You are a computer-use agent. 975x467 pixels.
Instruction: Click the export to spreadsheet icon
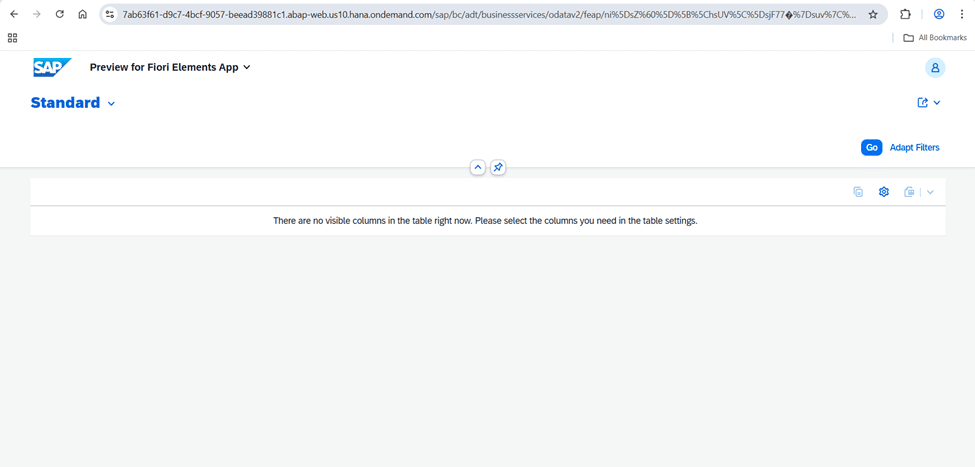tap(909, 192)
